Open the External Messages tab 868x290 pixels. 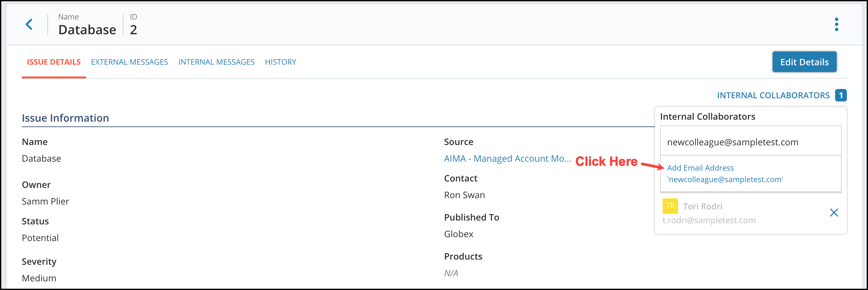coord(130,62)
